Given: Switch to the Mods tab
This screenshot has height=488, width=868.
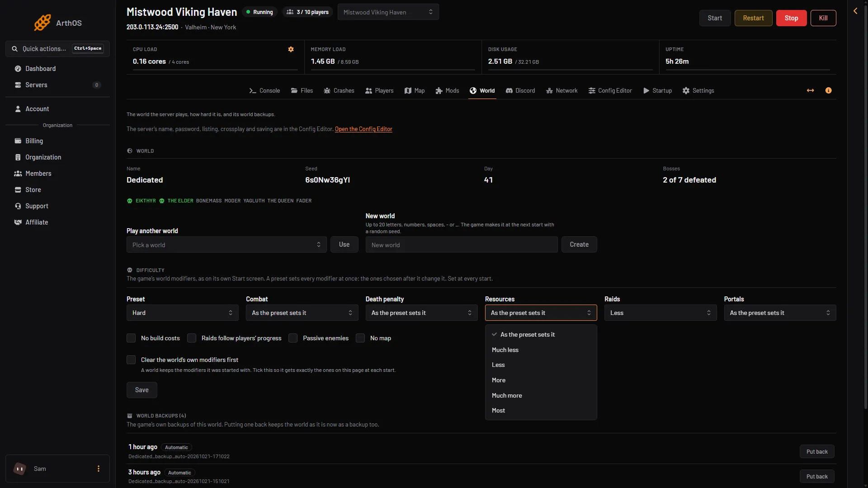Looking at the screenshot, I should pos(447,91).
